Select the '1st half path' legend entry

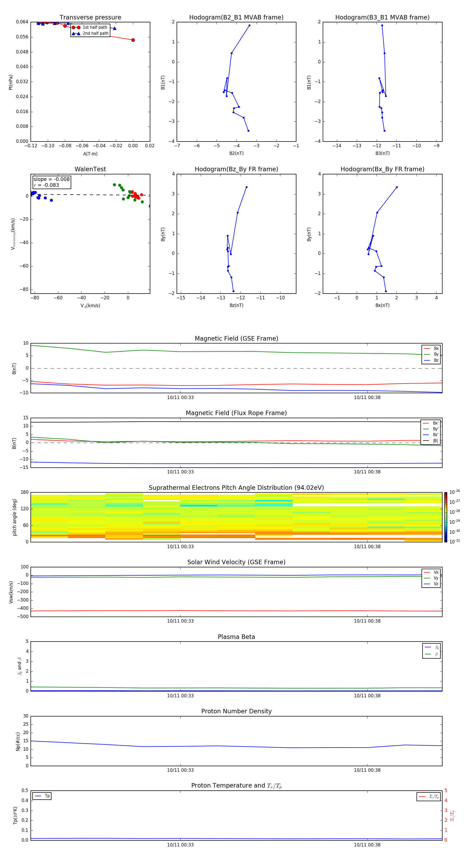[x=90, y=27]
